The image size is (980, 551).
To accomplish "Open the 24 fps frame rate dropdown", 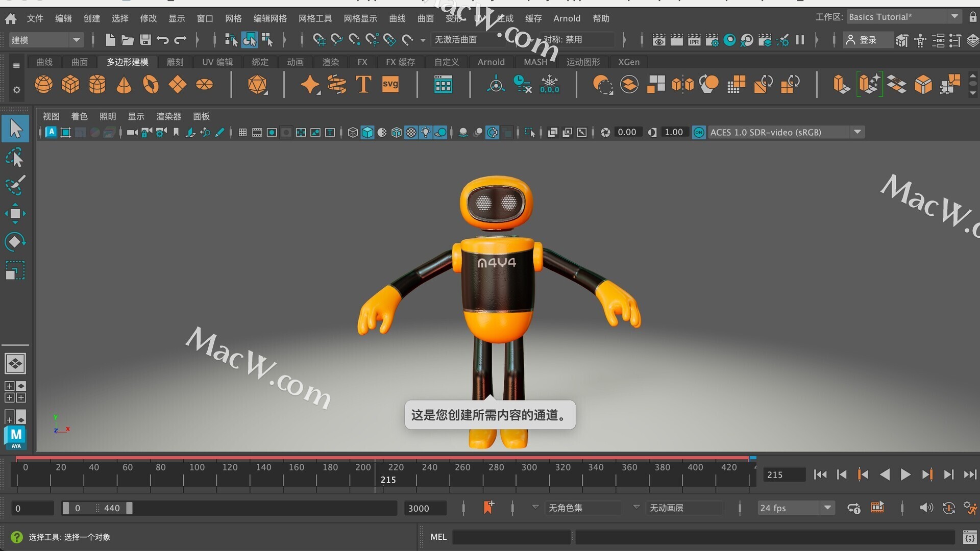I will (796, 508).
